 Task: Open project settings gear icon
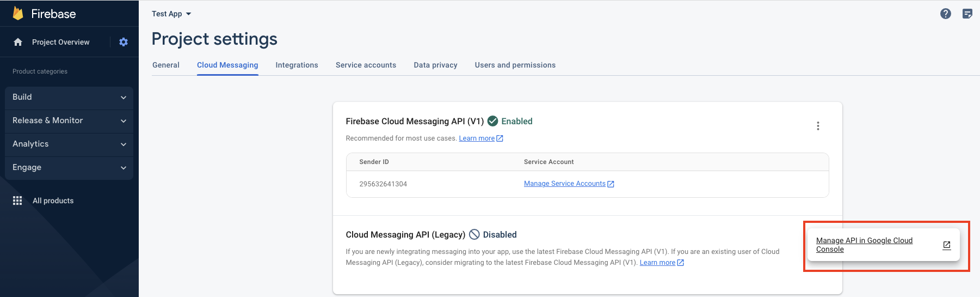coord(124,42)
